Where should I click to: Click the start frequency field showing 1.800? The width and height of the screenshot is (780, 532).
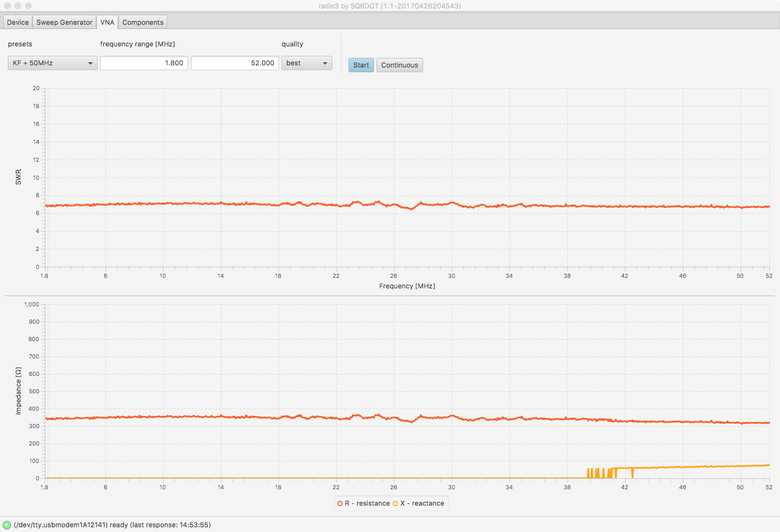144,63
